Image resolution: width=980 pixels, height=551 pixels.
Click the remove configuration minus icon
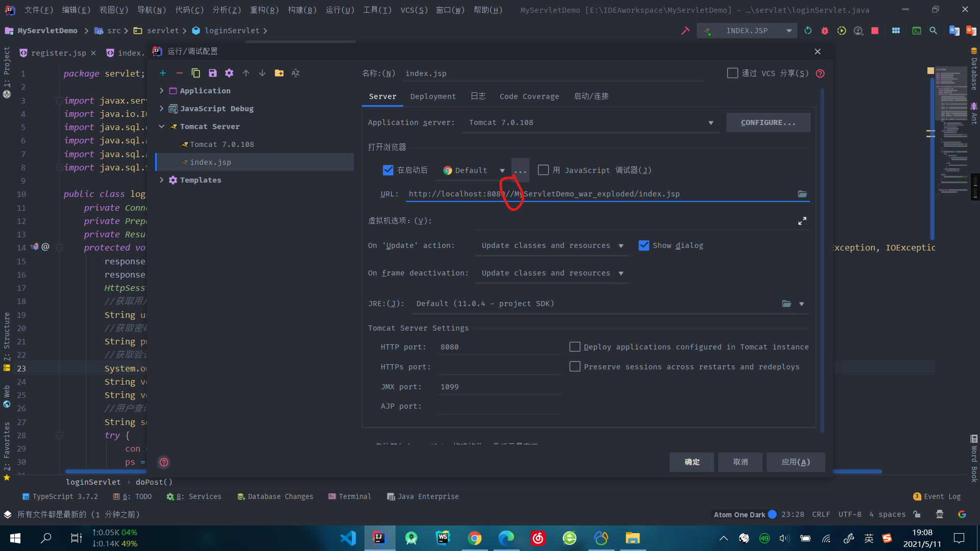point(179,73)
